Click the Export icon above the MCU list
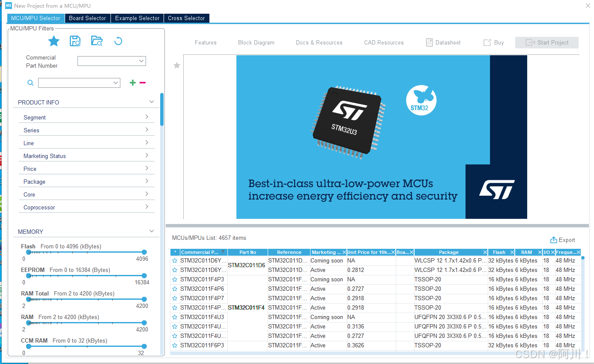The image size is (594, 364). tap(553, 240)
